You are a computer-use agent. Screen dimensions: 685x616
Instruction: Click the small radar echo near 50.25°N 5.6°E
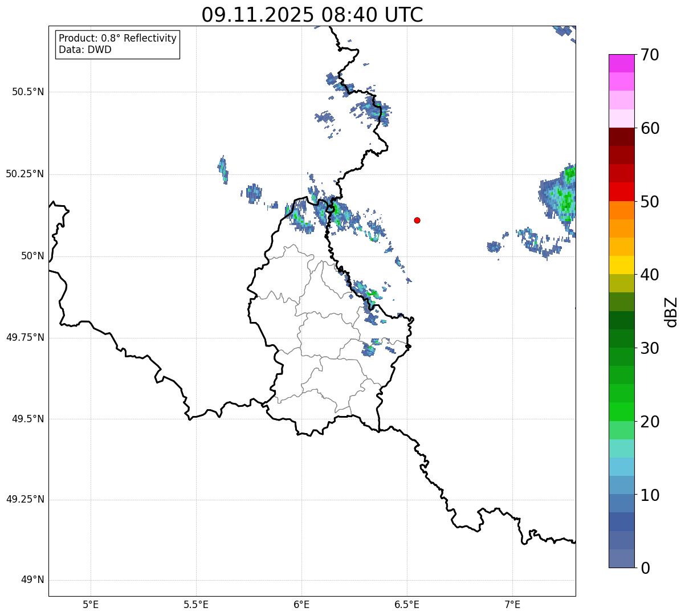223,169
